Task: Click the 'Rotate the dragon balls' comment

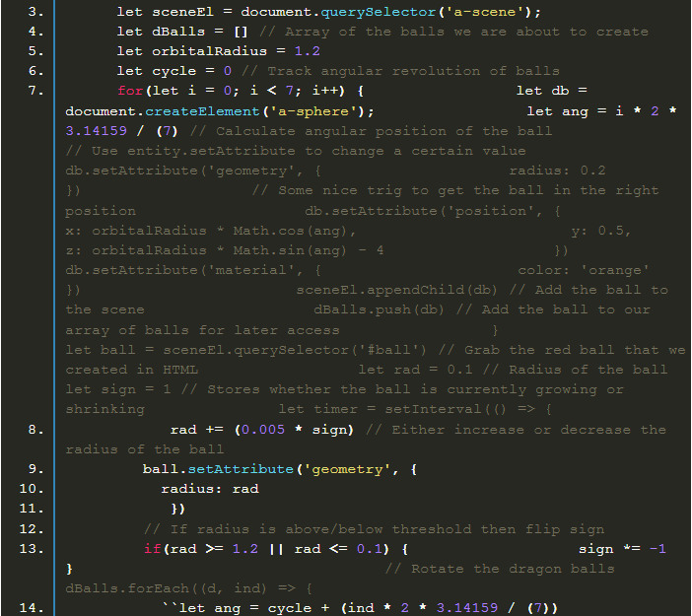Action: click(512, 569)
